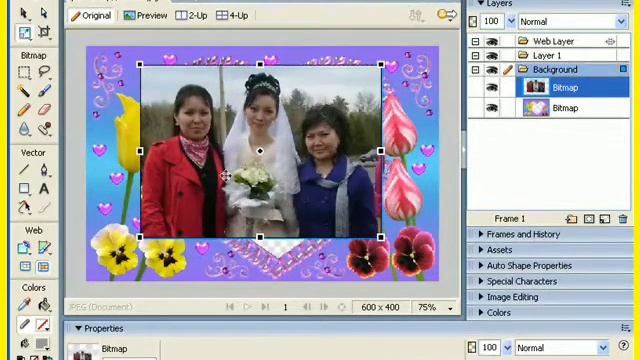This screenshot has width=640, height=360.
Task: Collapse the Background layer
Action: (x=475, y=70)
